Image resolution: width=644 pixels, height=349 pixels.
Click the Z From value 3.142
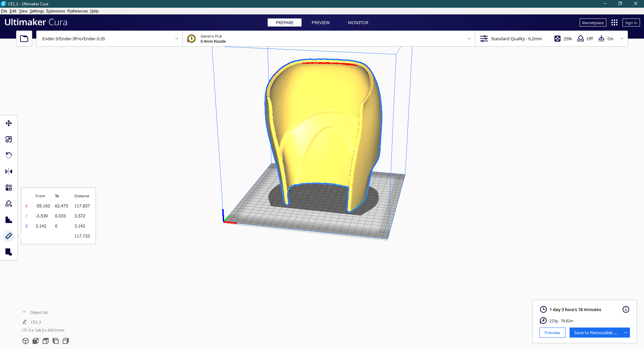[41, 226]
